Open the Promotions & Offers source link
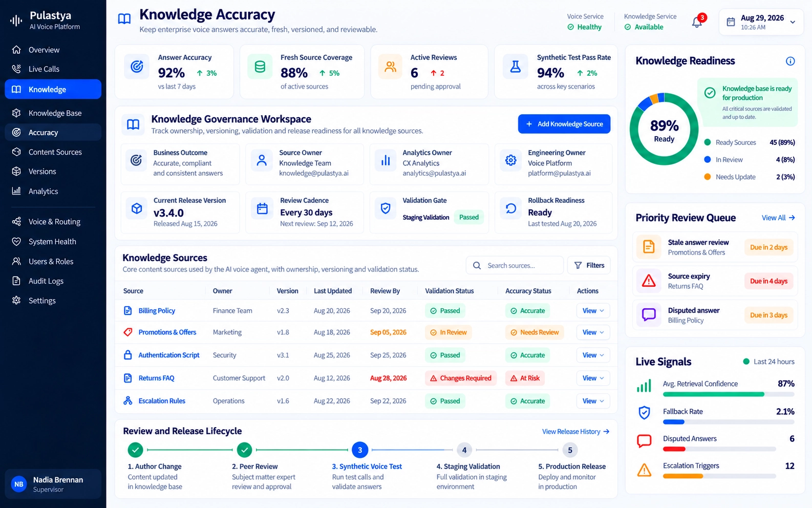Viewport: 812px width, 508px height. coord(167,332)
